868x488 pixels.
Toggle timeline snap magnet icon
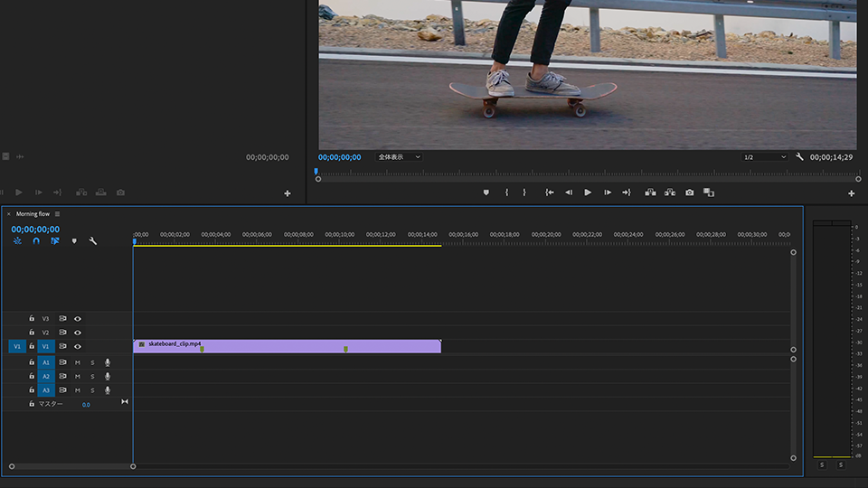pos(36,241)
